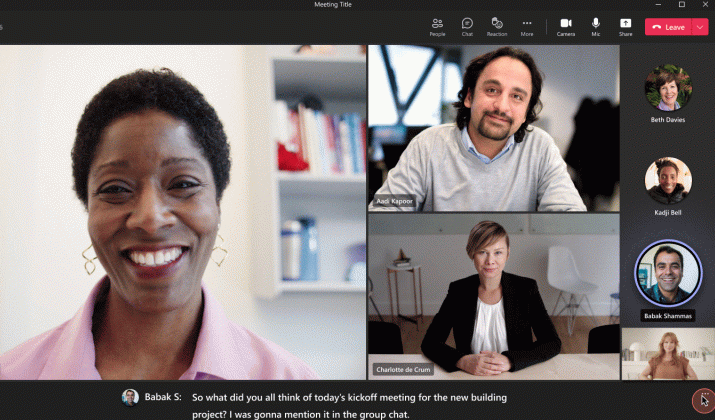Close the meeting window
715x420 pixels.
click(705, 5)
